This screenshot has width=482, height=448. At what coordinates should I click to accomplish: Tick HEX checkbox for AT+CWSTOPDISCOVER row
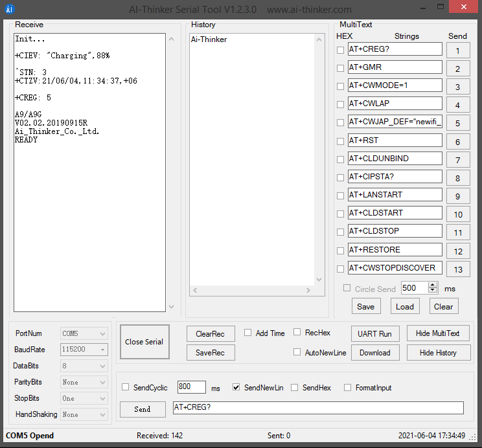(340, 269)
